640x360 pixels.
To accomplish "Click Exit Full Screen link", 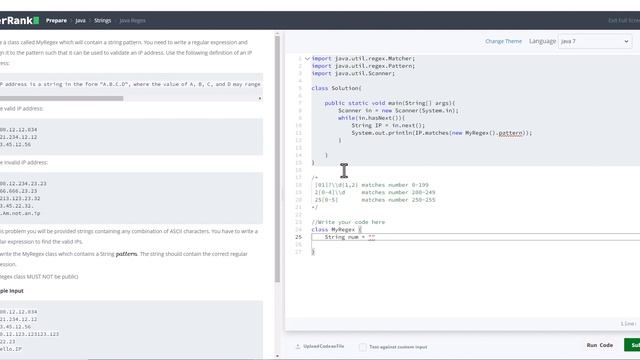I will click(624, 20).
